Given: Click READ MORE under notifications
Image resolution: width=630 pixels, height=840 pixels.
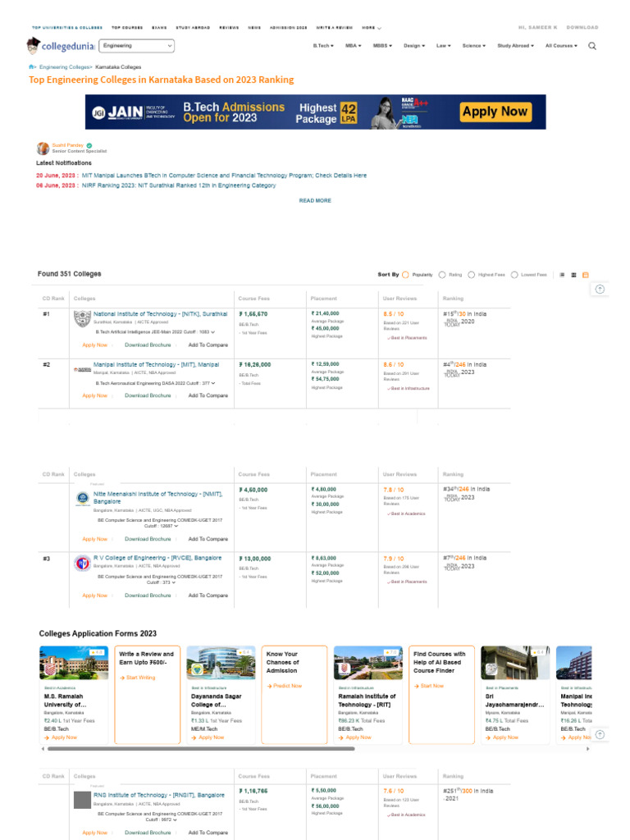Looking at the screenshot, I should coord(315,200).
